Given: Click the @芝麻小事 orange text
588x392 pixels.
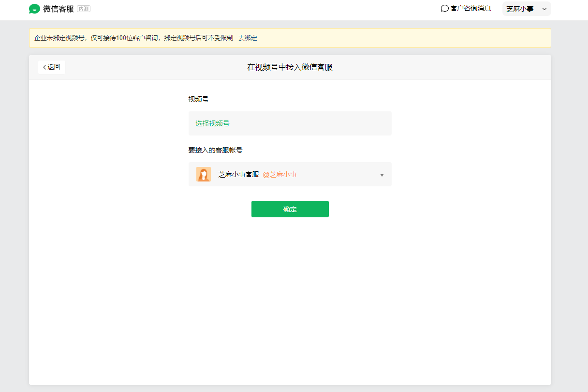Looking at the screenshot, I should (279, 174).
